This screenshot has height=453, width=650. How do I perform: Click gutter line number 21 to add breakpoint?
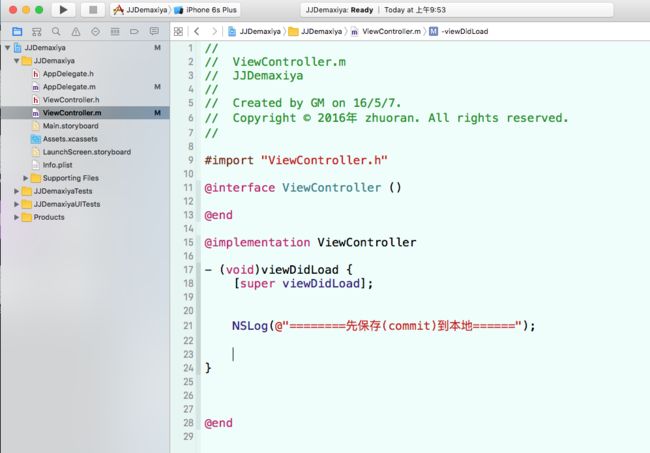coord(188,326)
